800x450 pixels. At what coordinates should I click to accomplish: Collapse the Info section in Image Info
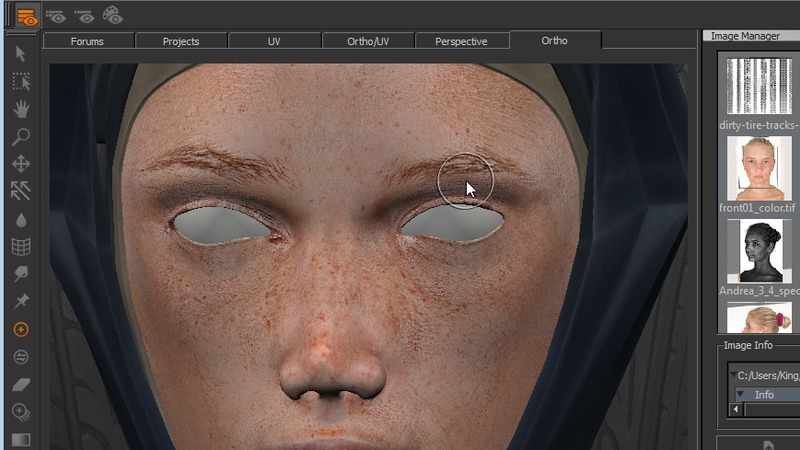(x=742, y=394)
